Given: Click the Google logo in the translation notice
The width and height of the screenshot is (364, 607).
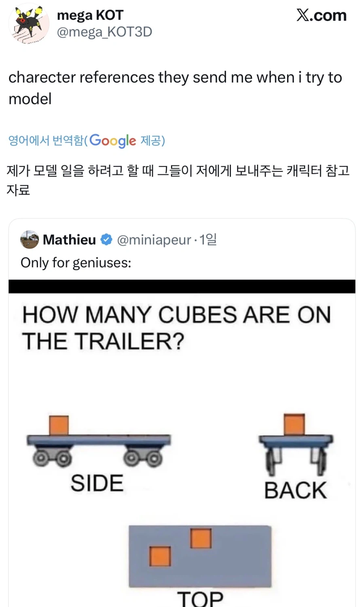Looking at the screenshot, I should [112, 141].
